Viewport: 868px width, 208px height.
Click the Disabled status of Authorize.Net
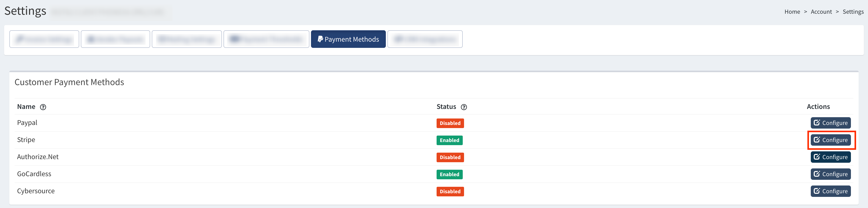click(450, 158)
